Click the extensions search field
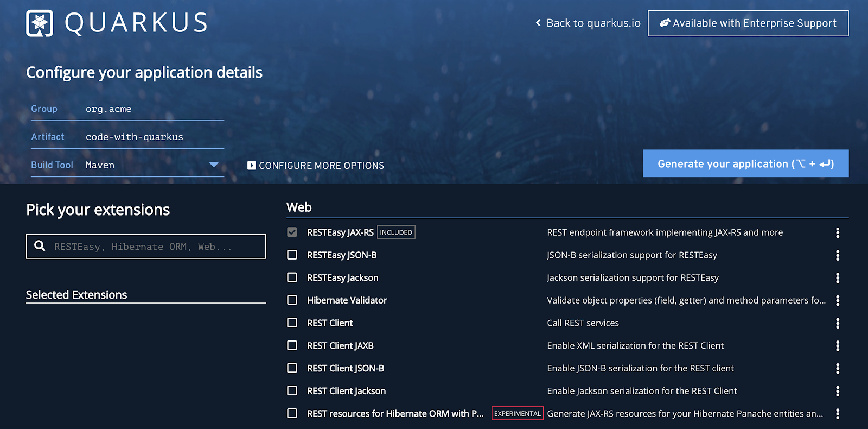 pos(146,247)
